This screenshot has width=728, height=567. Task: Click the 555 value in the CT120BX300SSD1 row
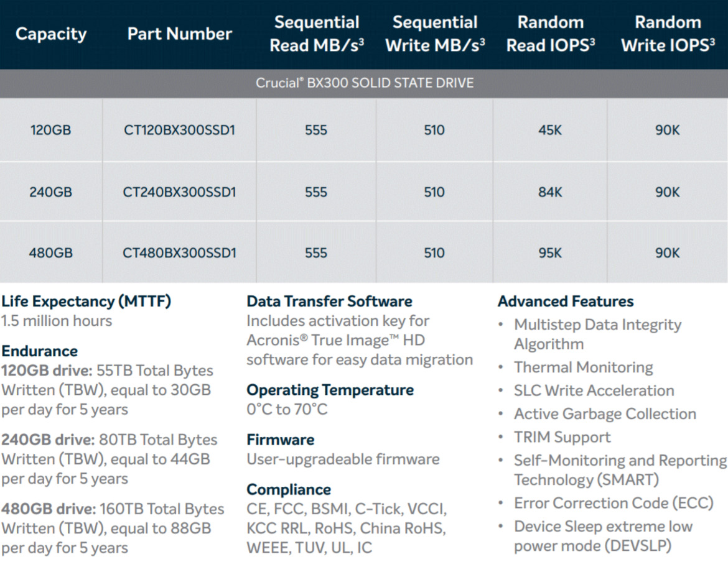316,130
